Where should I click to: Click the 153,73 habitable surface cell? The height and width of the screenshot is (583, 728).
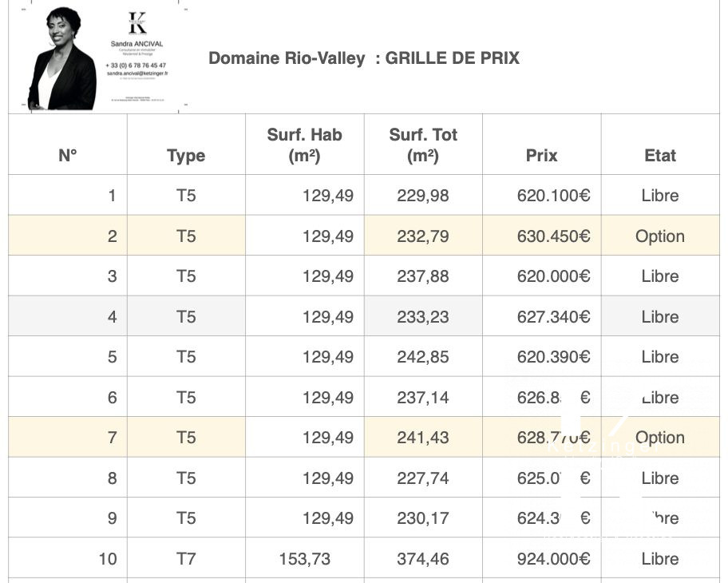tap(304, 559)
